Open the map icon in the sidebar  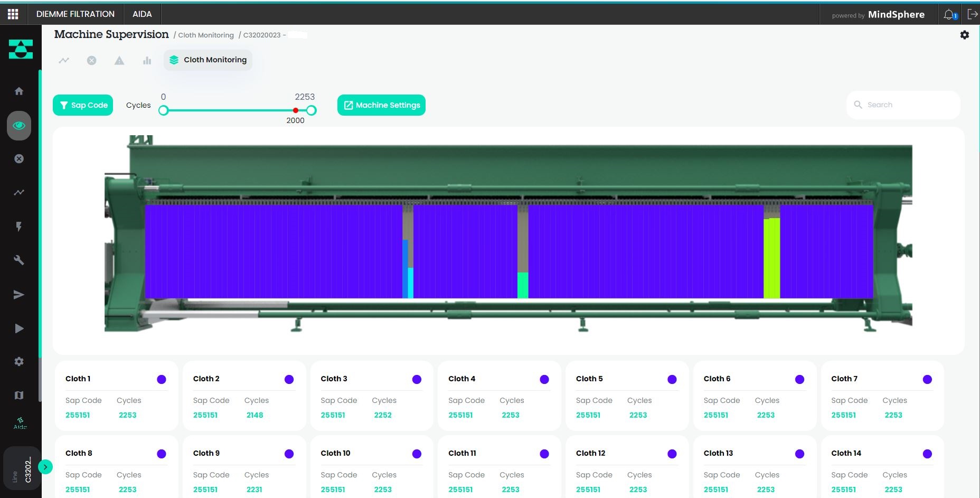tap(19, 395)
